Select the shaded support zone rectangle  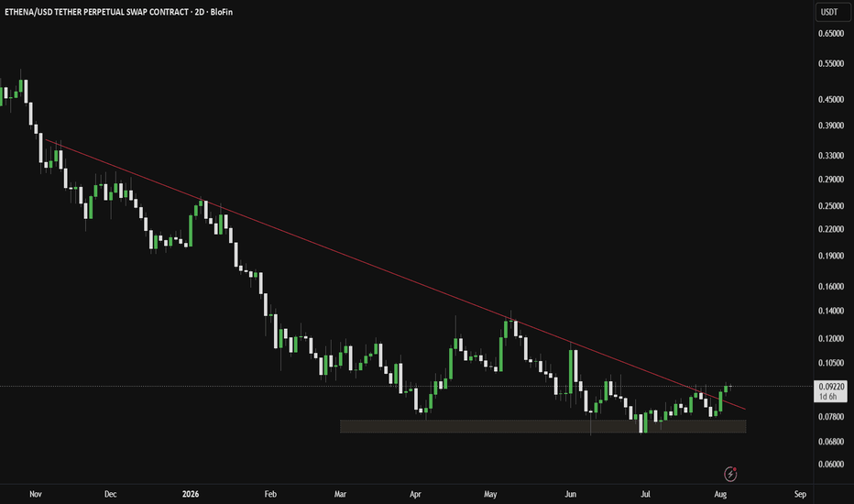click(543, 426)
